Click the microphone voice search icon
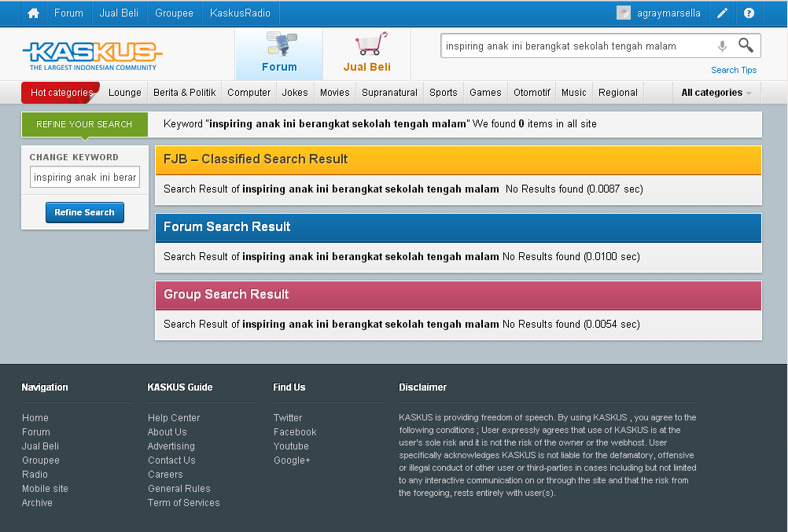Viewport: 788px width, 532px height. (x=722, y=46)
